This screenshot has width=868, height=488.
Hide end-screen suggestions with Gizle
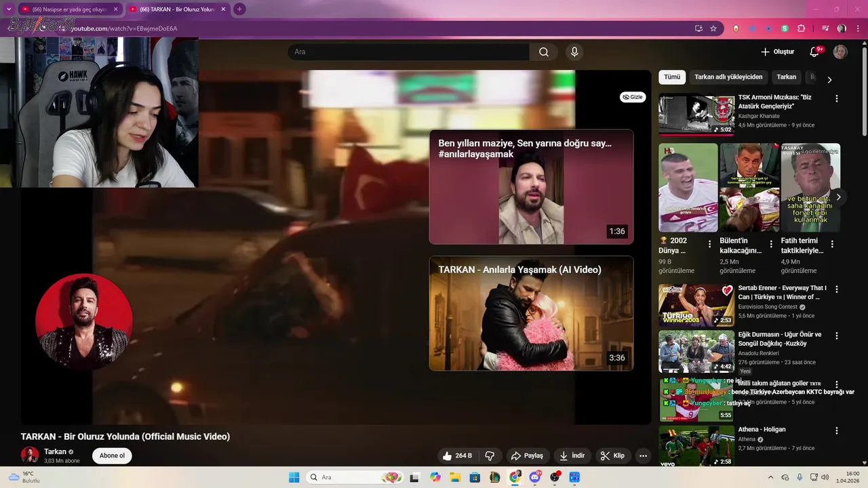(633, 97)
